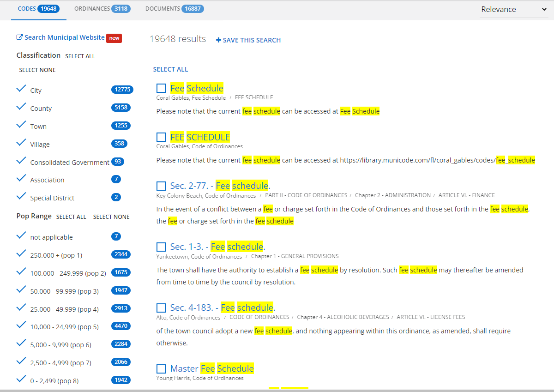The width and height of the screenshot is (554, 392).
Task: Click Select None under Classification
Action: pos(37,70)
